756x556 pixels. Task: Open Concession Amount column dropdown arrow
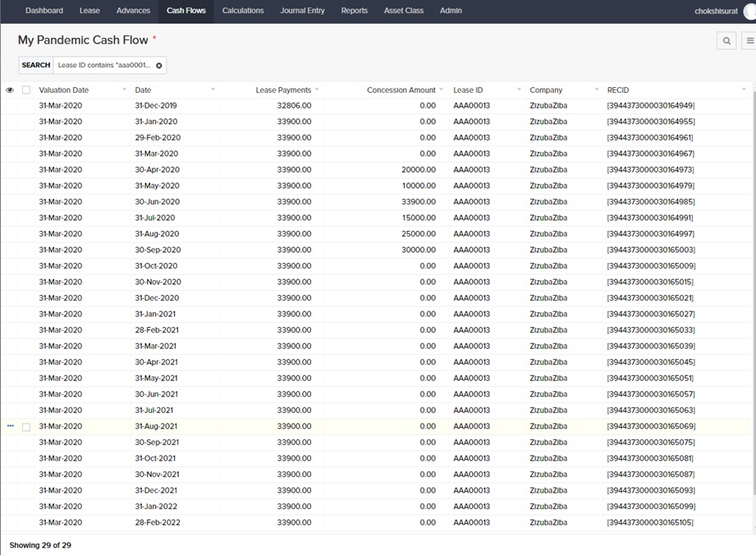[442, 90]
